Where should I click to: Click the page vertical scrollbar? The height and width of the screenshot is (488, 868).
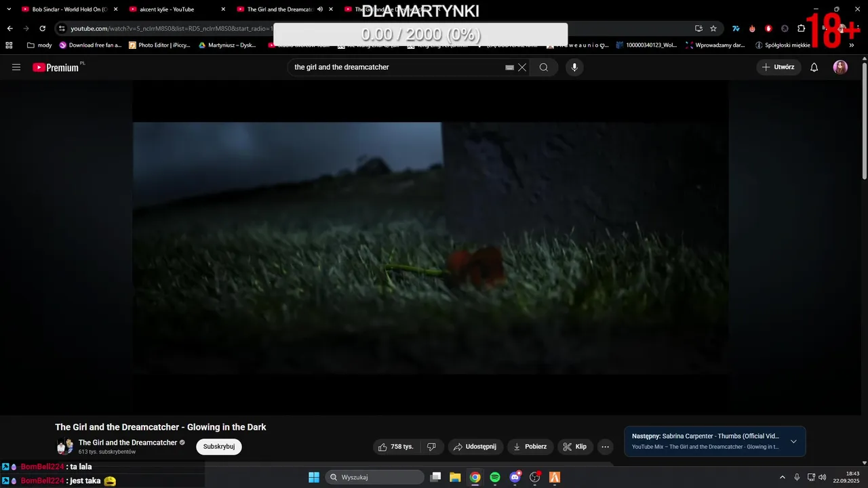(864, 122)
